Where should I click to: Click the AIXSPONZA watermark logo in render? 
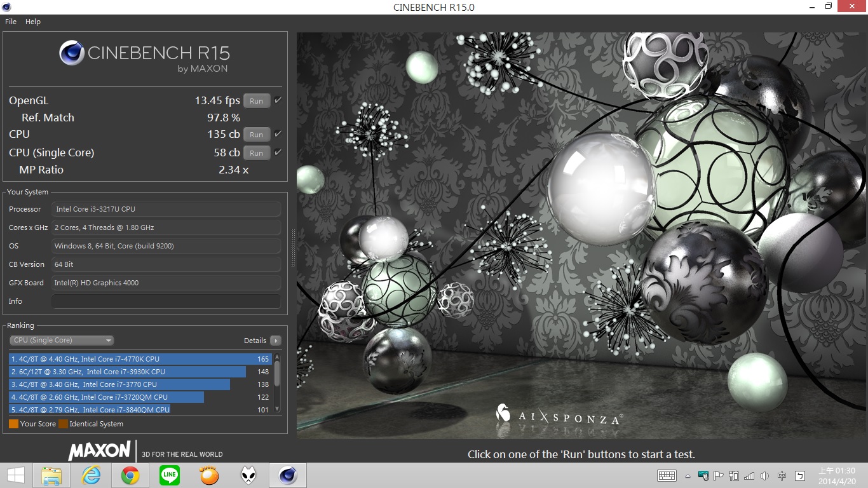pos(559,414)
